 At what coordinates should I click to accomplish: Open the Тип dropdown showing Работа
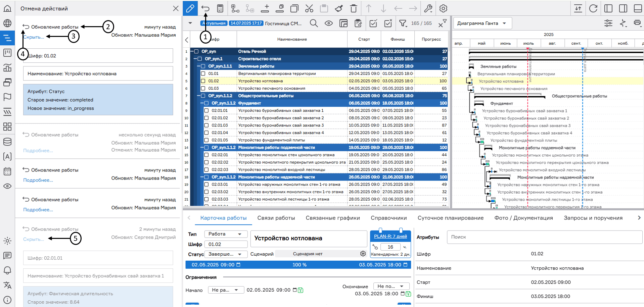[x=226, y=234]
